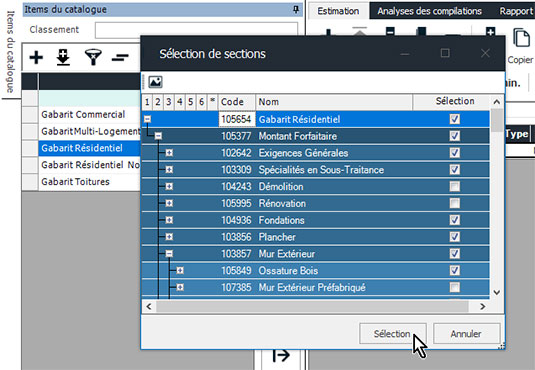Image resolution: width=535 pixels, height=370 pixels.
Task: Expand the Exigences Générales tree node
Action: coord(169,153)
